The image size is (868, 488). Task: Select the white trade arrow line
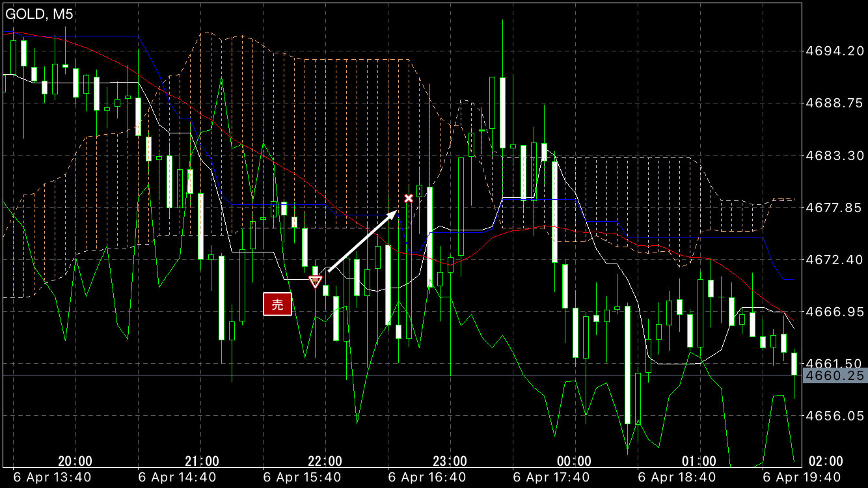[362, 241]
